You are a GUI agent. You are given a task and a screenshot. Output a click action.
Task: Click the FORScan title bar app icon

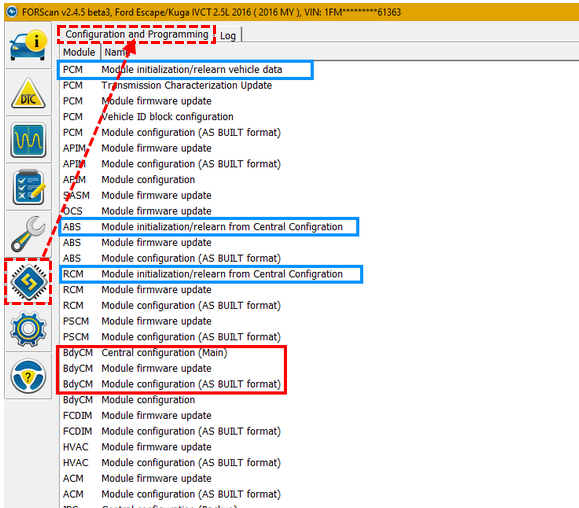pos(12,12)
